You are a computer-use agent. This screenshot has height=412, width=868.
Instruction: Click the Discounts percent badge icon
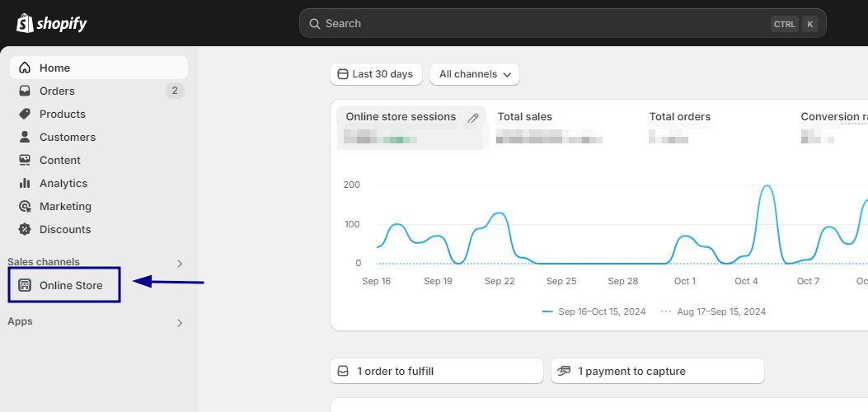[25, 229]
